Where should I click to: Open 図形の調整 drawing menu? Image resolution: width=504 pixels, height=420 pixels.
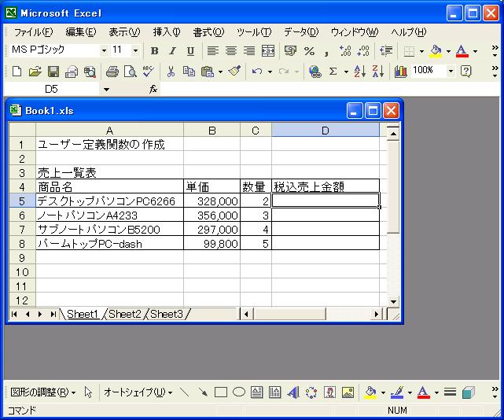tap(42, 392)
